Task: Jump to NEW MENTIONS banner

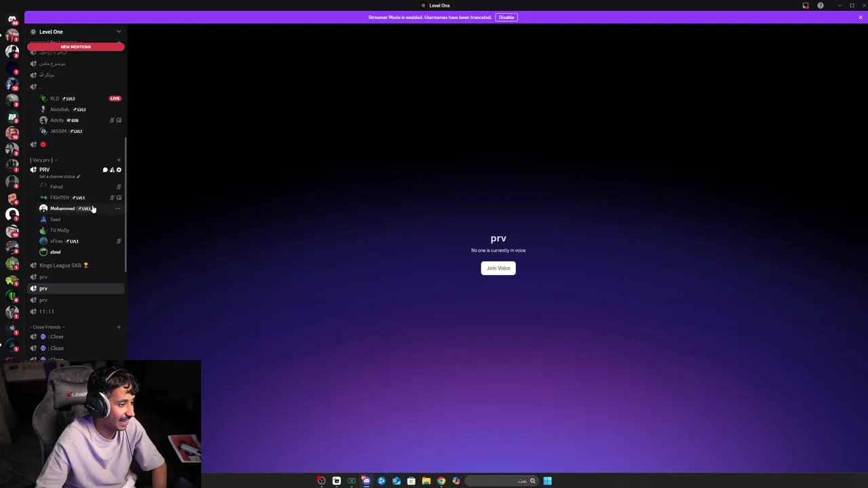Action: click(x=76, y=47)
